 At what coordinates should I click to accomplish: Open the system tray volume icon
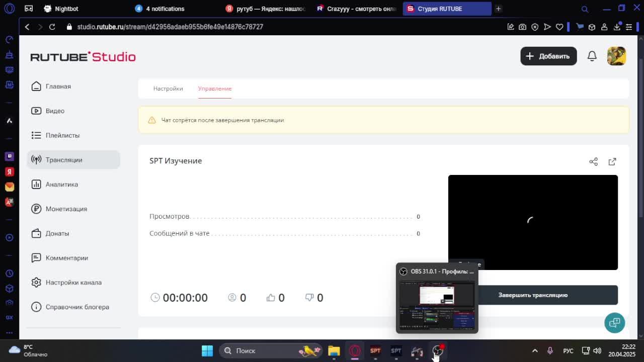[x=597, y=351]
